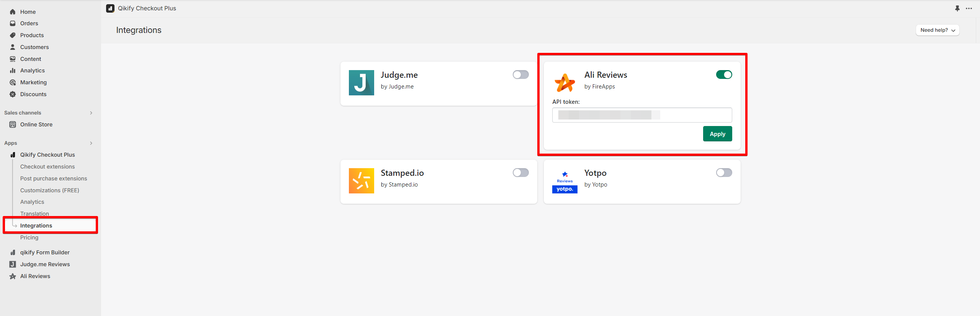Image resolution: width=980 pixels, height=316 pixels.
Task: Click the Yotpo Reviews logo
Action: click(x=565, y=181)
